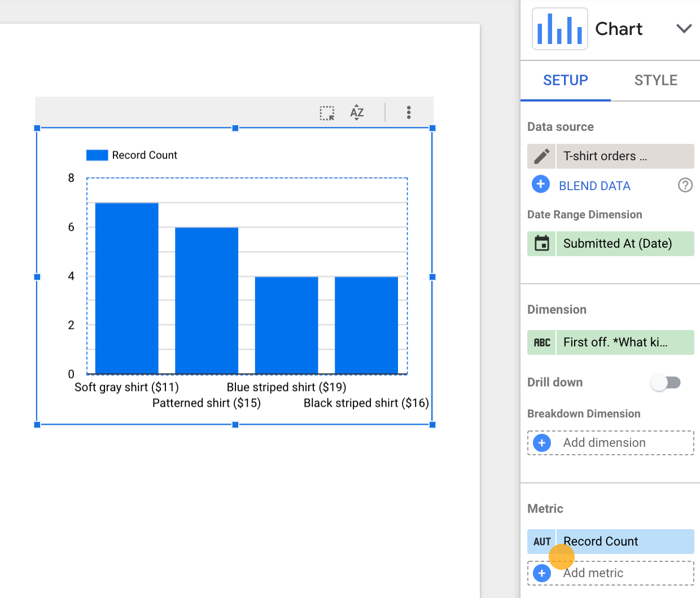The width and height of the screenshot is (700, 598).
Task: Click the Breakdown Dimension heading
Action: [584, 414]
